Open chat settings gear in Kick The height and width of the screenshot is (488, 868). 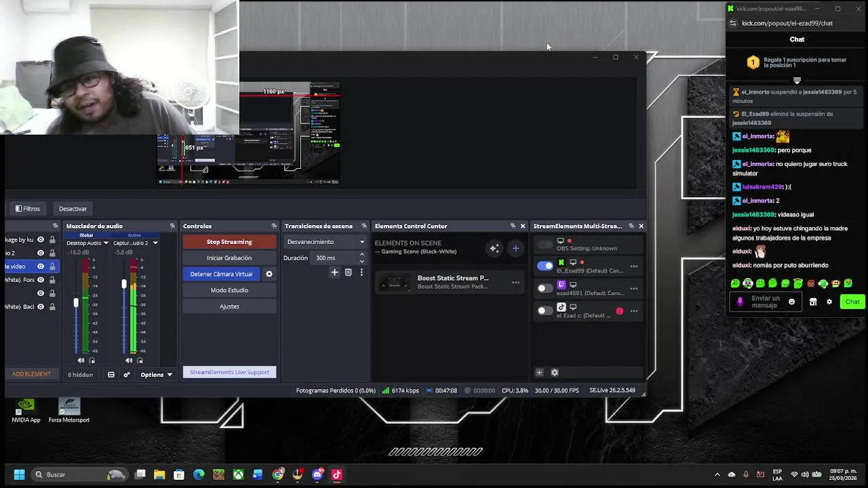point(829,302)
